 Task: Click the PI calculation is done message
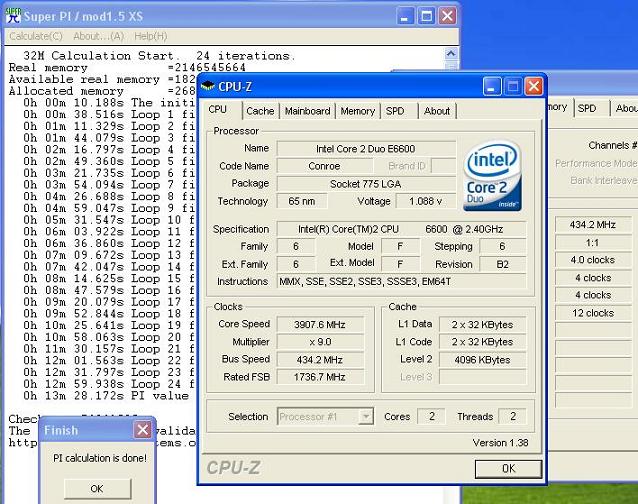click(100, 458)
